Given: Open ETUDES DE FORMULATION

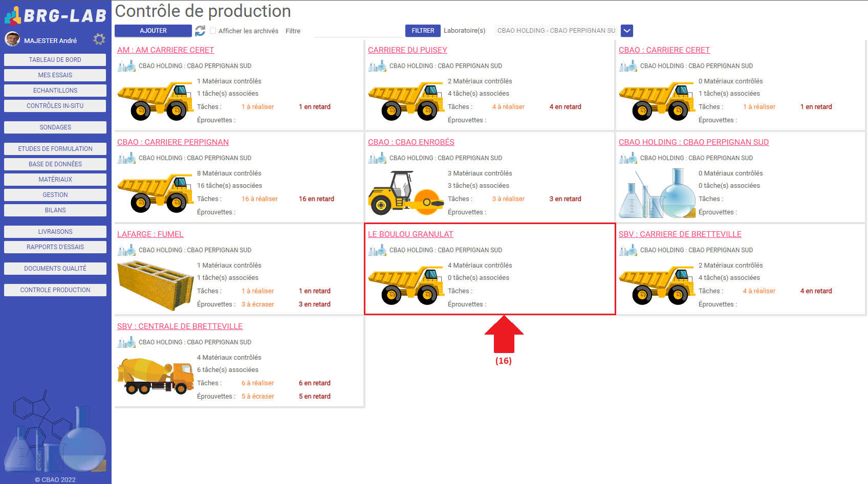Looking at the screenshot, I should [55, 149].
